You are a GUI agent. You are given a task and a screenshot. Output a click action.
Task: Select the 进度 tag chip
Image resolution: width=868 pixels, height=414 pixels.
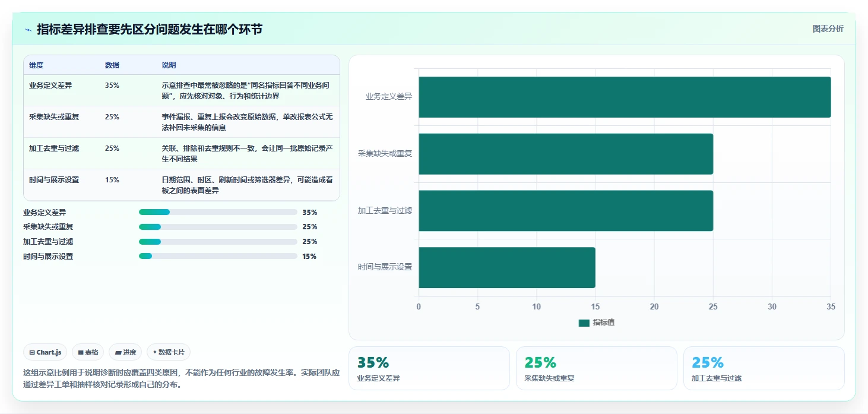pos(125,352)
